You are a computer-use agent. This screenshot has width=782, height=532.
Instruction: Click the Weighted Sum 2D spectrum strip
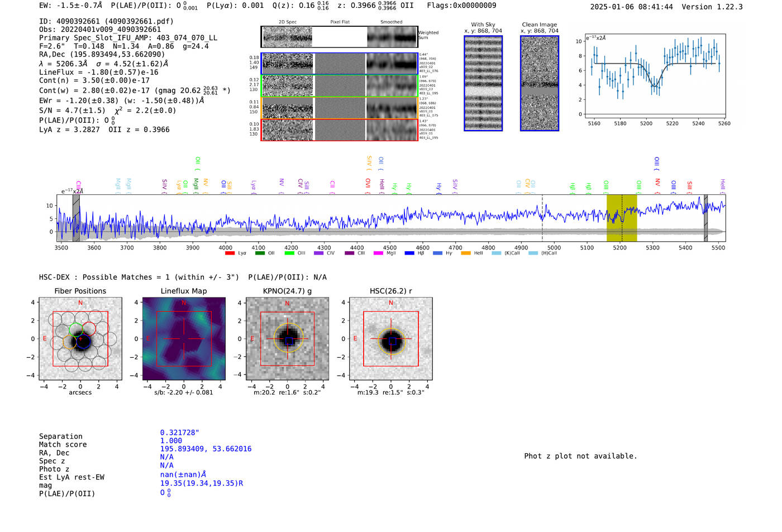pyautogui.click(x=340, y=37)
